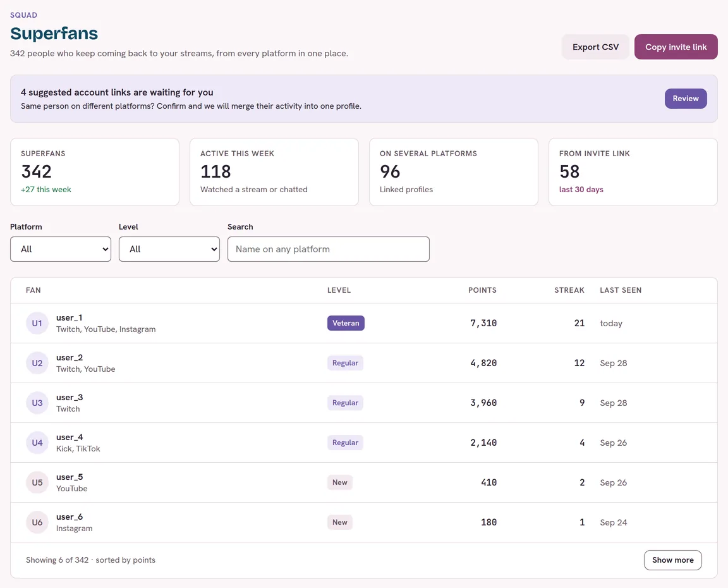The image size is (728, 588).
Task: Click Kick, TikTok platform text
Action: click(78, 449)
